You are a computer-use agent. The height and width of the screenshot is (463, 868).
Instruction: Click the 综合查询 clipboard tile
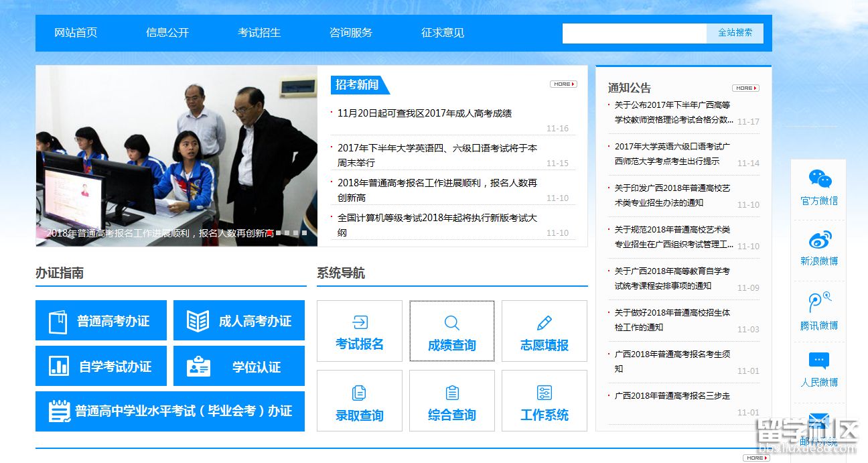click(x=452, y=401)
